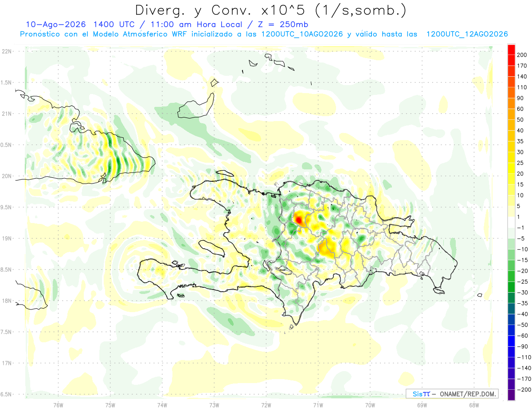The image size is (532, 411).
Task: Click the '-170' value on the color scale
Action: [x=524, y=379]
